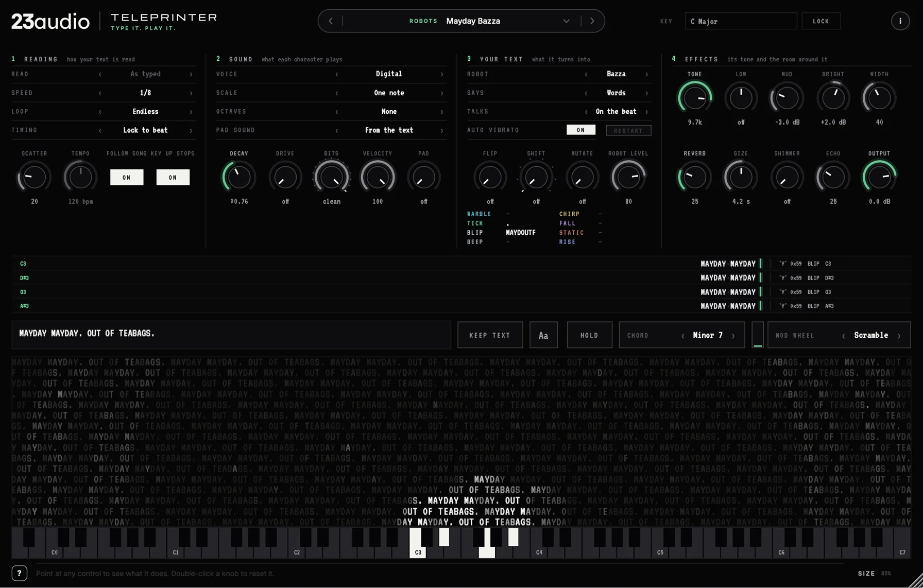Step SPEED back with left chevron
The width and height of the screenshot is (923, 588).
click(100, 93)
